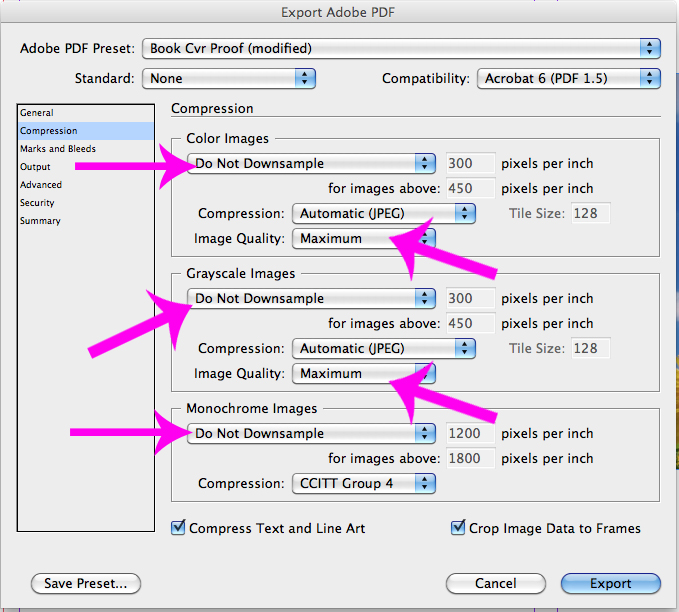This screenshot has width=679, height=612.
Task: Toggle Crop Image Data to Frames checkbox
Action: [458, 528]
